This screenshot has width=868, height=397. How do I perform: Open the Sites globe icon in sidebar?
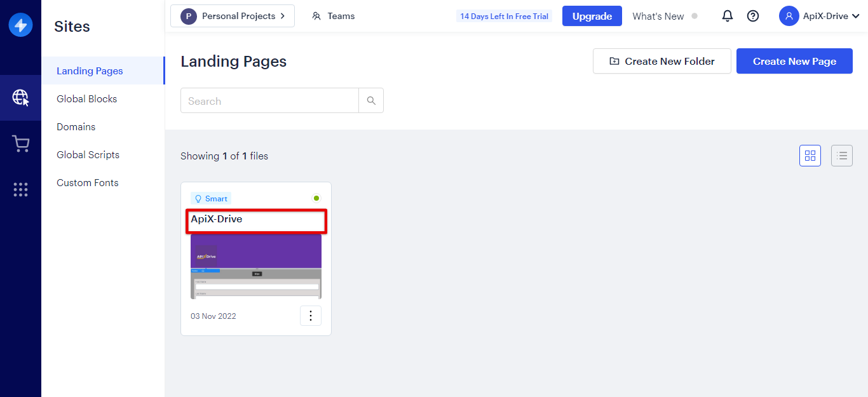(x=20, y=97)
